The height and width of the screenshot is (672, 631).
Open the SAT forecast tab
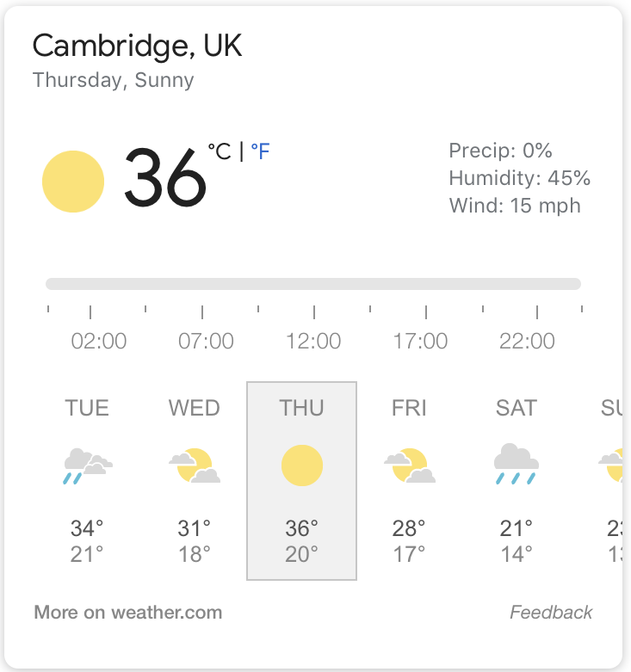[517, 480]
